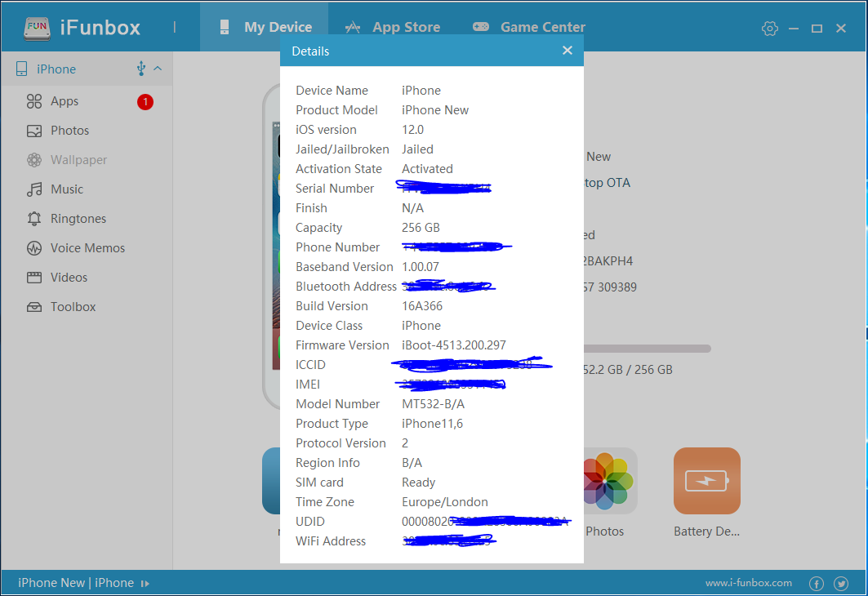Viewport: 868px width, 596px height.
Task: Open the www.i-funbox.com link
Action: pyautogui.click(x=749, y=583)
